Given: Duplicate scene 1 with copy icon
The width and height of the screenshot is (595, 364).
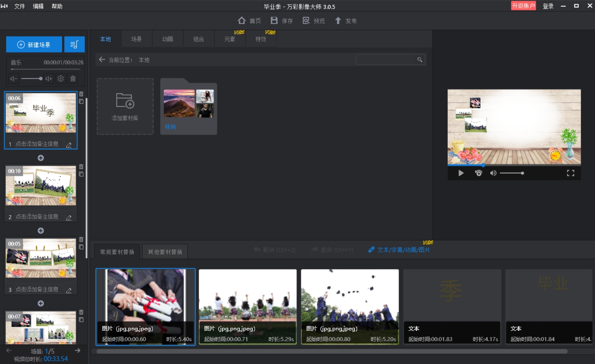Looking at the screenshot, I should 81,101.
